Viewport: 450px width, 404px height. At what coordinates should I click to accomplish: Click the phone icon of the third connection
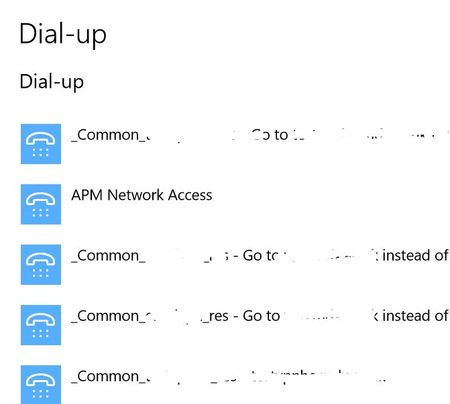(41, 264)
